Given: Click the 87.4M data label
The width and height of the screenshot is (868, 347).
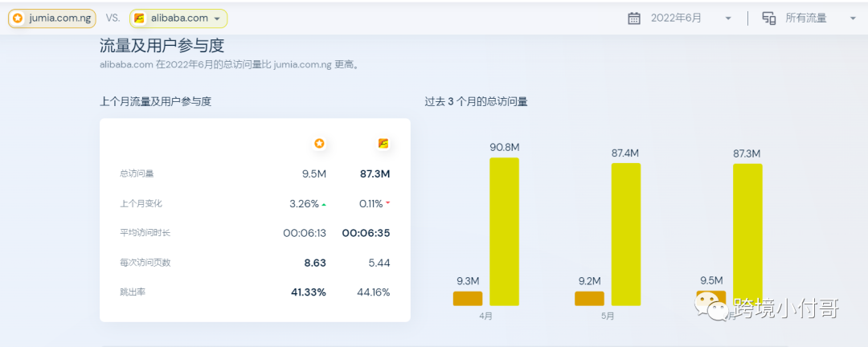Looking at the screenshot, I should (x=625, y=153).
